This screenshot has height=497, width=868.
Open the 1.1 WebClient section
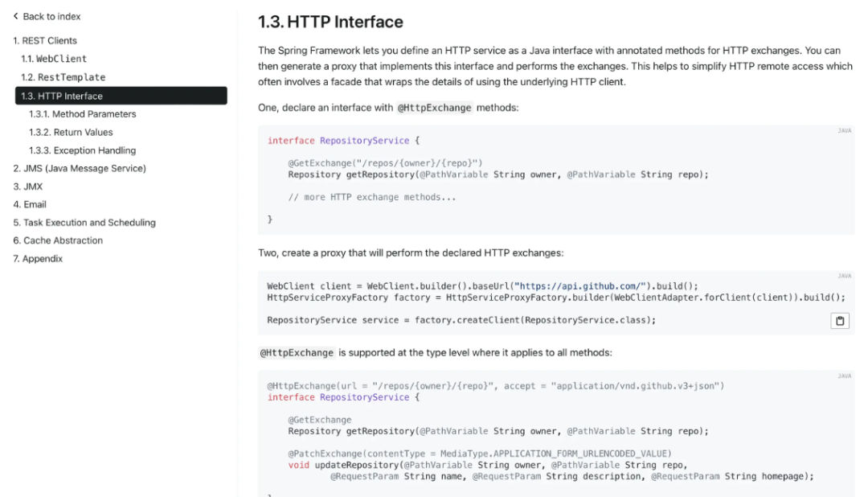54,59
